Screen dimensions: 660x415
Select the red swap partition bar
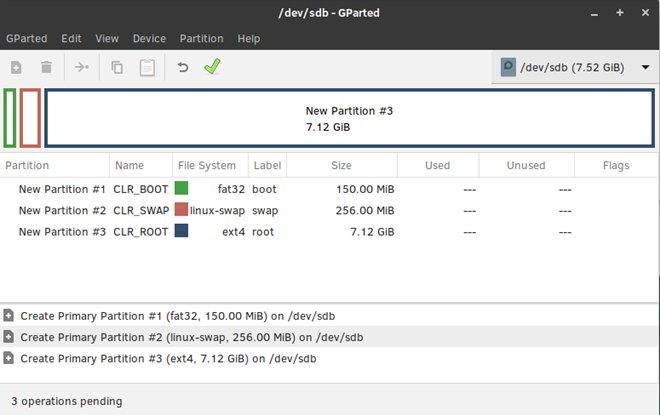coord(30,118)
